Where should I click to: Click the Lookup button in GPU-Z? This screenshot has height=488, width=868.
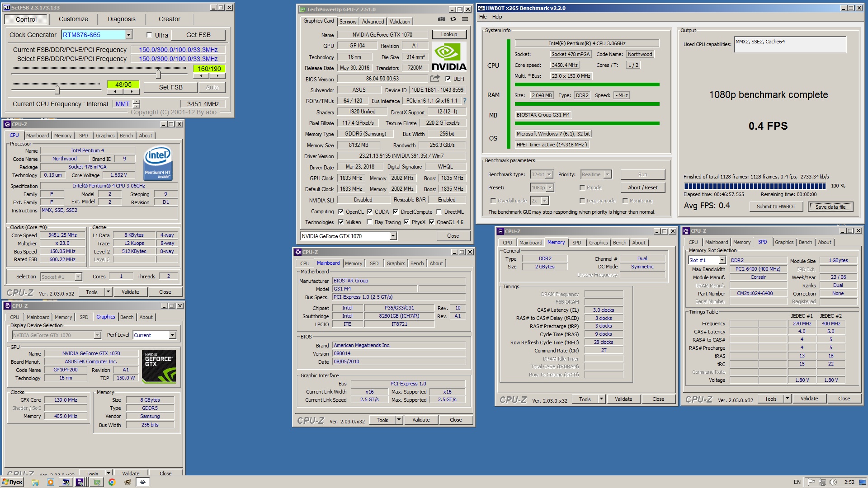449,34
